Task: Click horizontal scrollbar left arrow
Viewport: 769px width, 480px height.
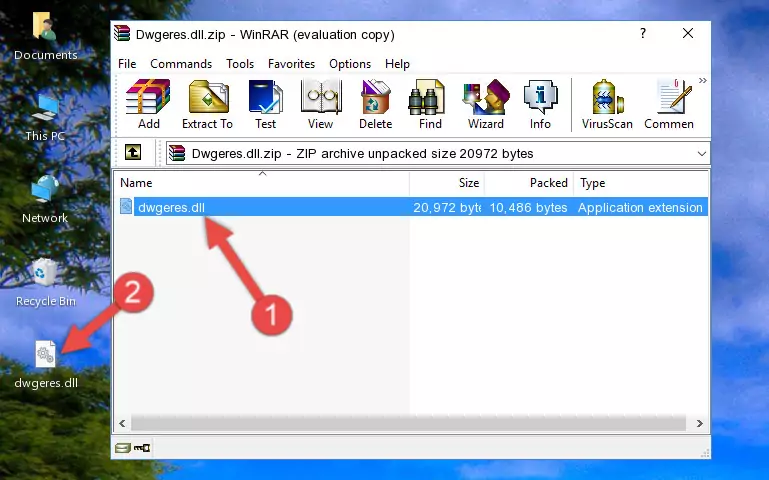Action: [x=122, y=423]
